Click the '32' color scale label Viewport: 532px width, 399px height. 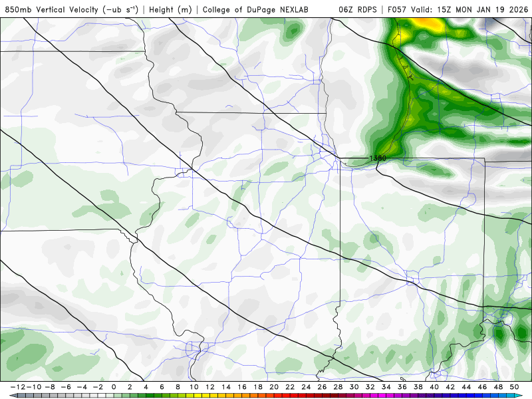coord(370,387)
